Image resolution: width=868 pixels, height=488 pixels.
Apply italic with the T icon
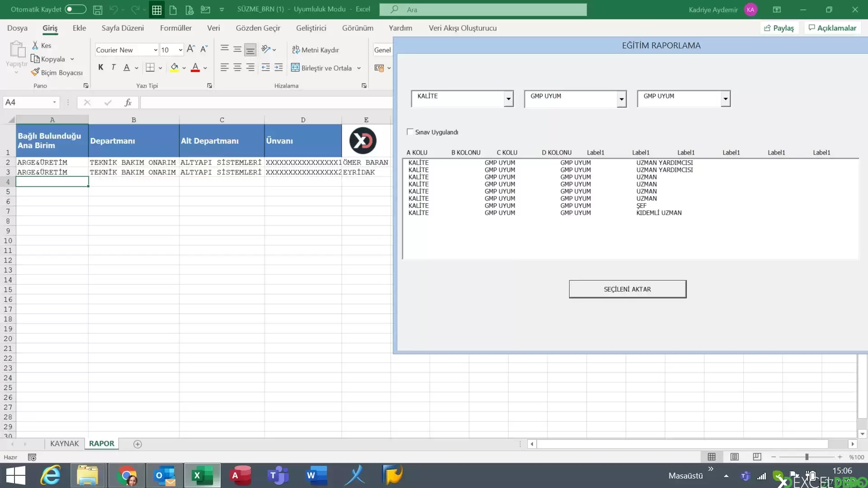tap(113, 67)
